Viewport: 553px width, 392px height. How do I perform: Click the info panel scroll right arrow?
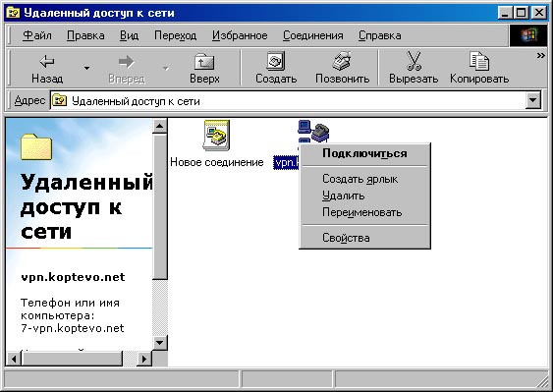144,359
